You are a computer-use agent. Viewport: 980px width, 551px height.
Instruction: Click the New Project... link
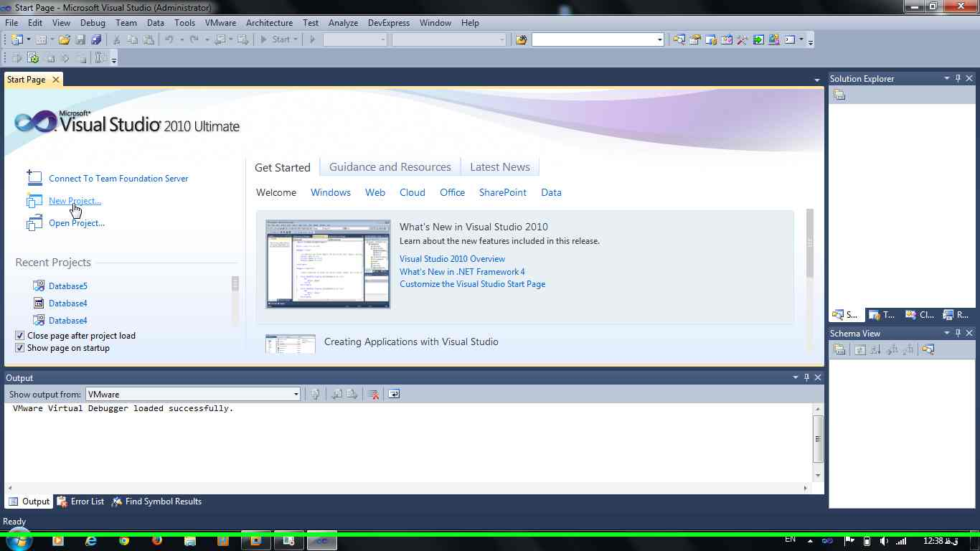(75, 201)
